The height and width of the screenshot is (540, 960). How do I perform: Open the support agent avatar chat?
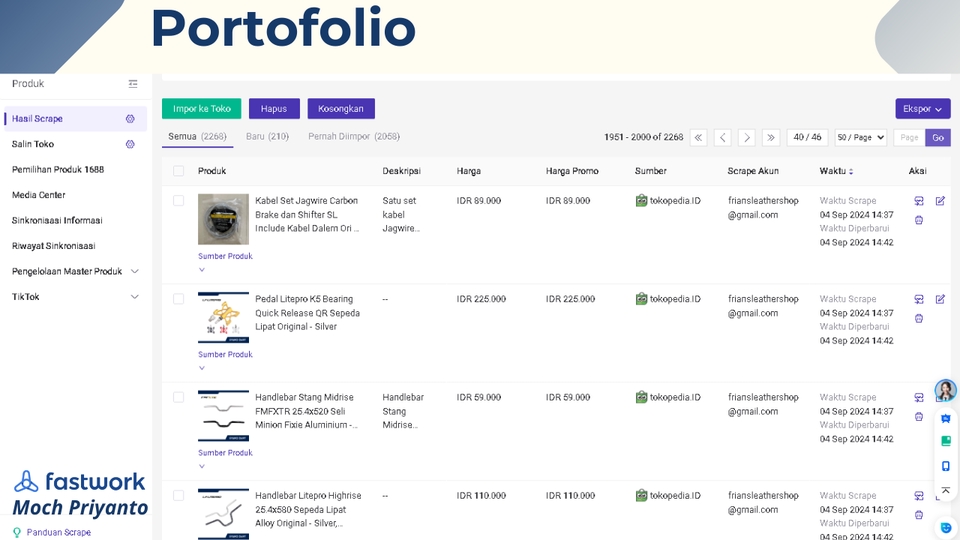945,390
